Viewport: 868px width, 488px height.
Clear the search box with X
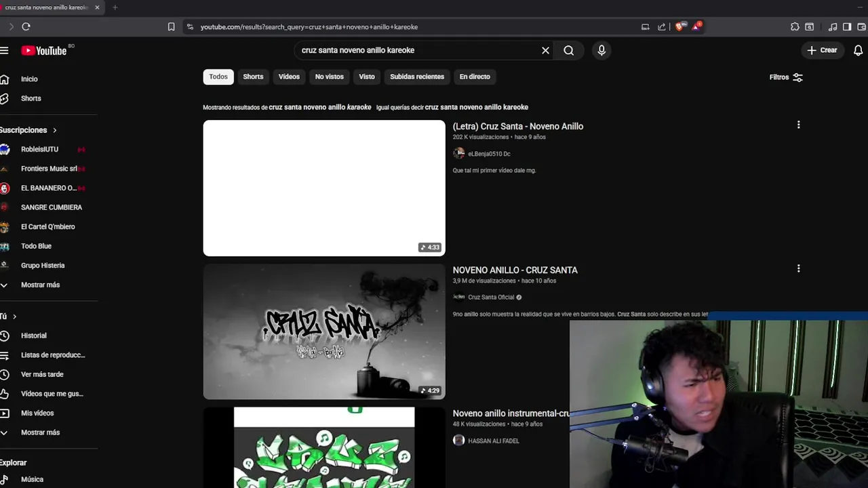pos(545,50)
